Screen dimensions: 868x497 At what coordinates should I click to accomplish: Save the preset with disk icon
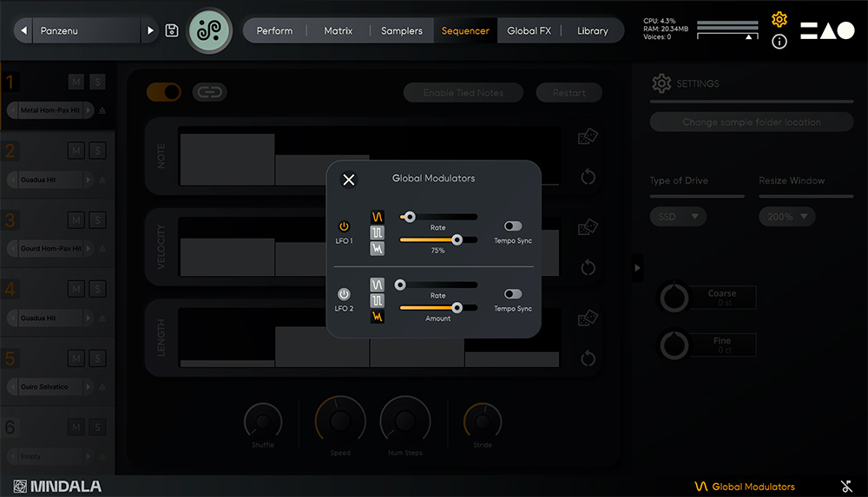[x=172, y=30]
